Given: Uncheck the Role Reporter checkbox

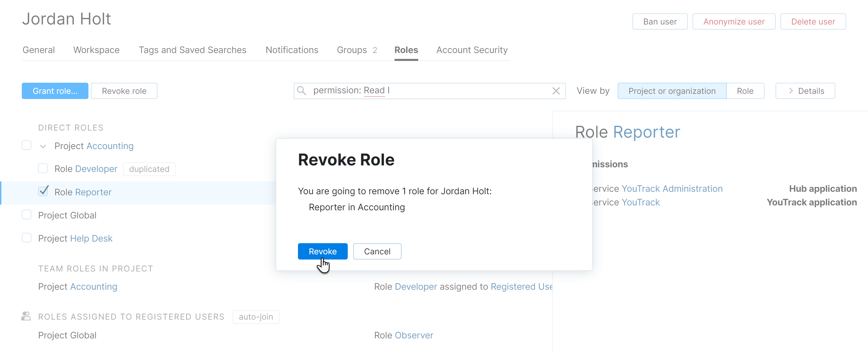Looking at the screenshot, I should (43, 191).
